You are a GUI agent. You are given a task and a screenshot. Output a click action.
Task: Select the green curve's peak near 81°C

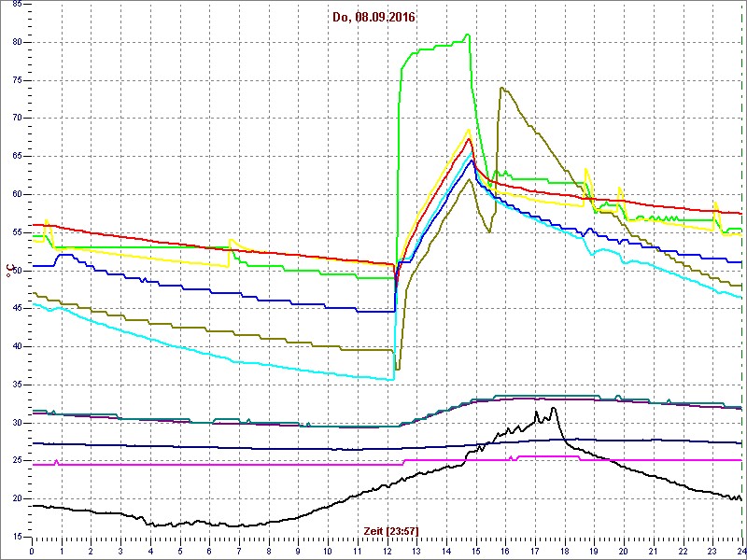tap(468, 35)
